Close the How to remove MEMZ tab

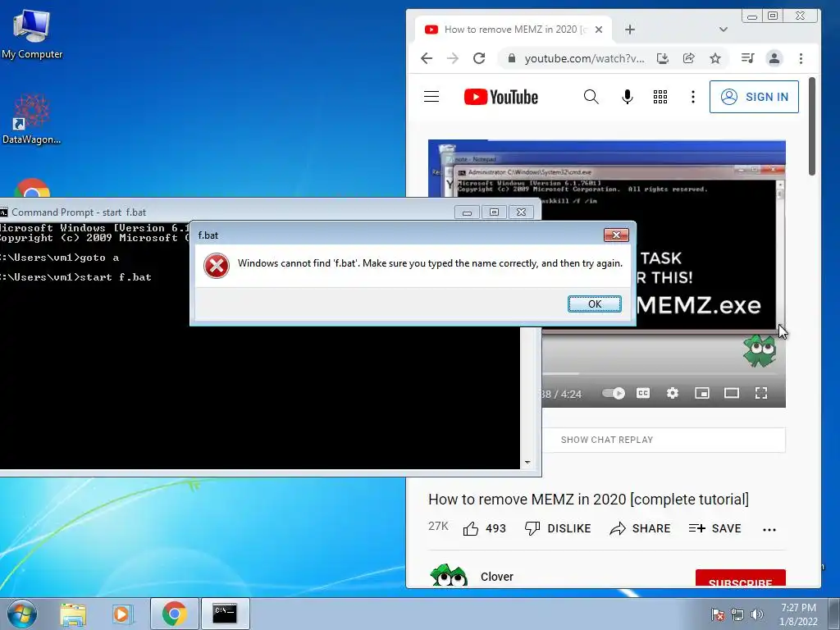(x=599, y=30)
